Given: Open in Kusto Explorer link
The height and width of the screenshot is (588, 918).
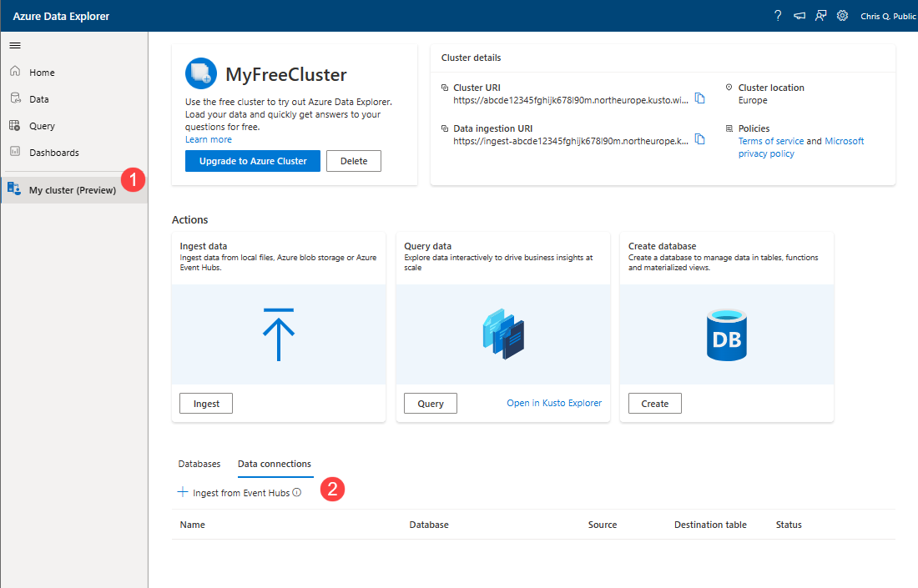Looking at the screenshot, I should [x=554, y=403].
